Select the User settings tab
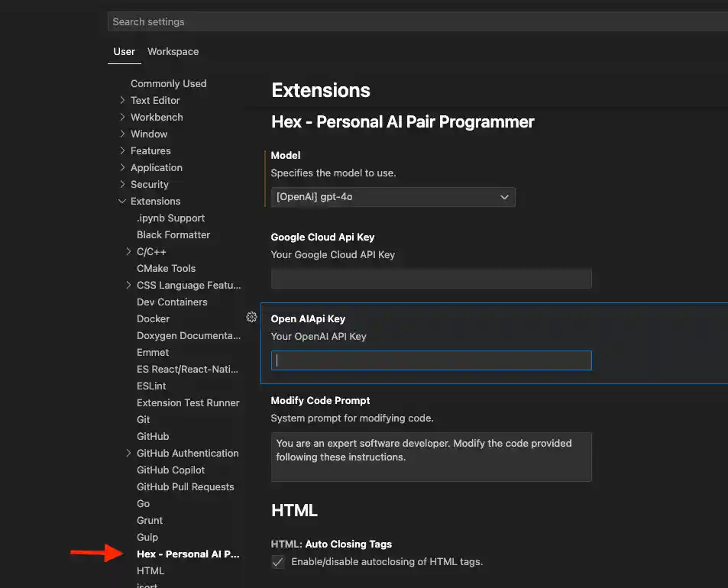 [124, 51]
